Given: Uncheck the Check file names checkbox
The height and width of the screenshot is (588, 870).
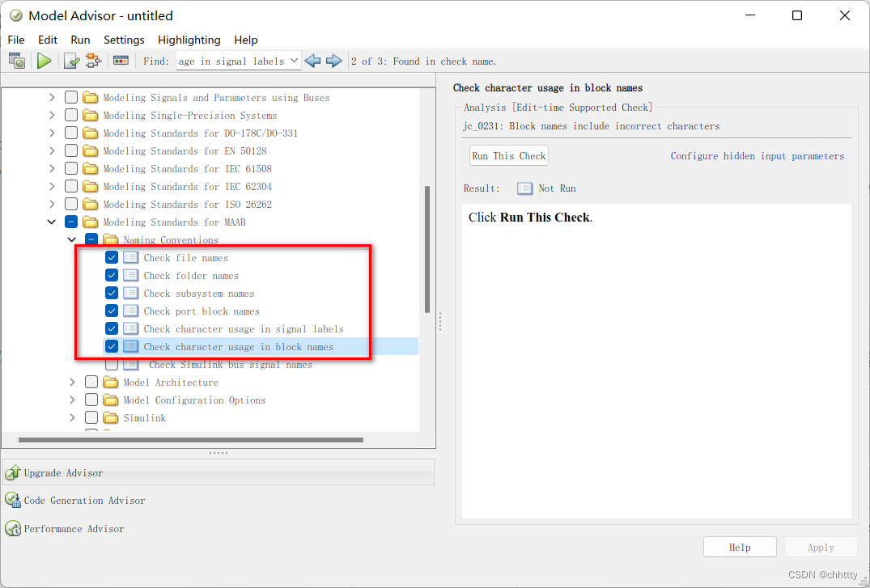Looking at the screenshot, I should tap(112, 257).
